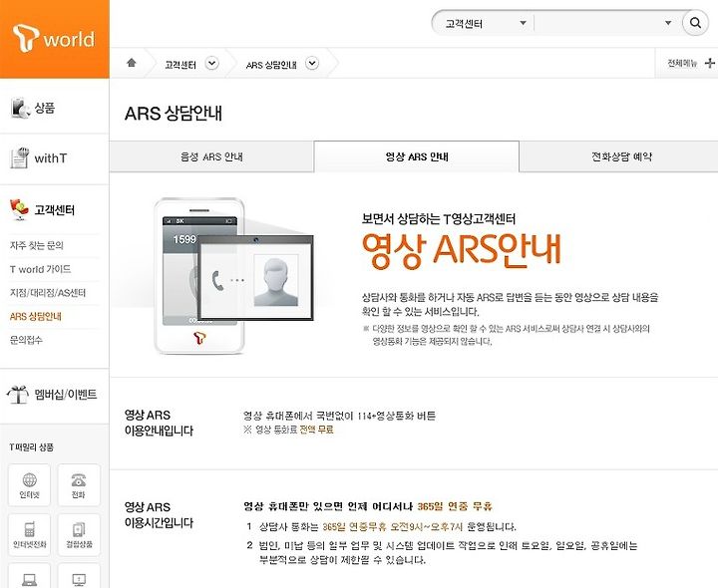This screenshot has height=588, width=718.
Task: Click the 고객센터 sidebar icon
Action: pyautogui.click(x=19, y=209)
